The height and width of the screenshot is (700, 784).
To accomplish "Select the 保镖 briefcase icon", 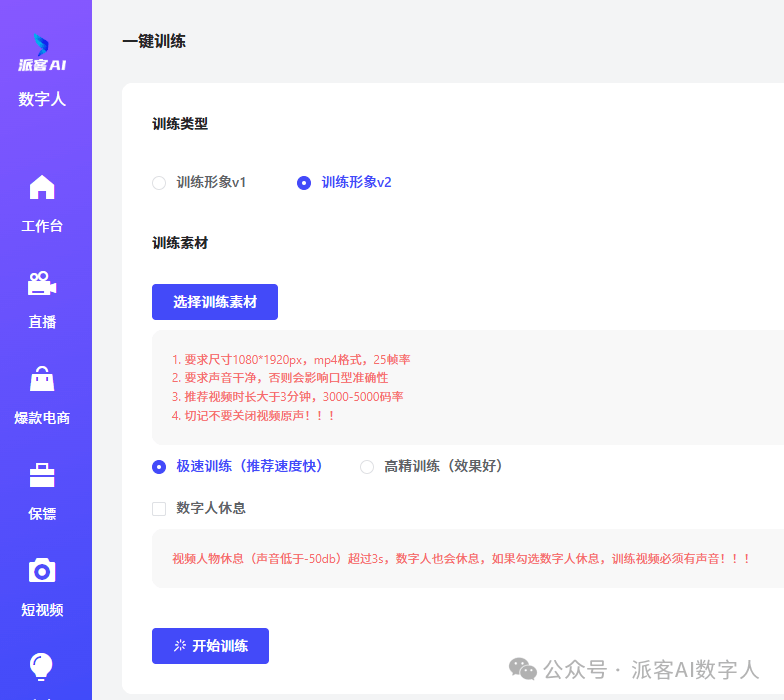I will 42,476.
